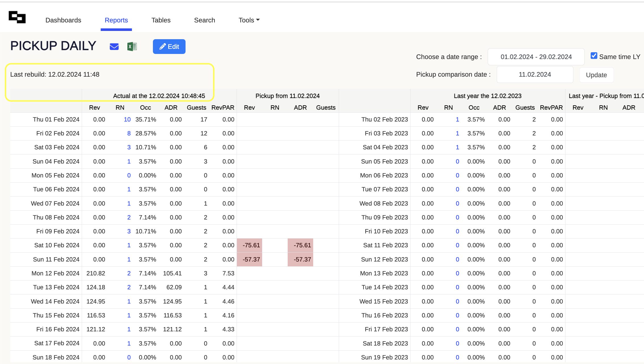The width and height of the screenshot is (644, 364).
Task: Click the 'Sat 11 Feb 2023' last-year row label
Action: (x=386, y=245)
